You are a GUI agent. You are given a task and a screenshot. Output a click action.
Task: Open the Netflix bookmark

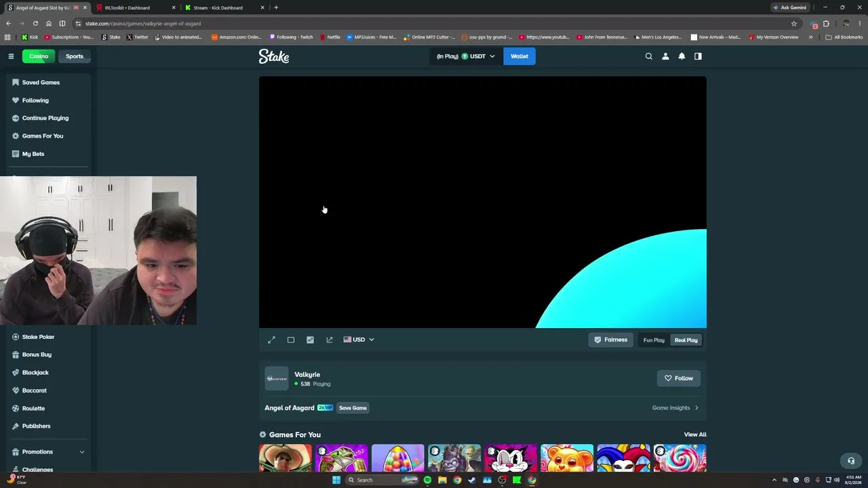[330, 37]
